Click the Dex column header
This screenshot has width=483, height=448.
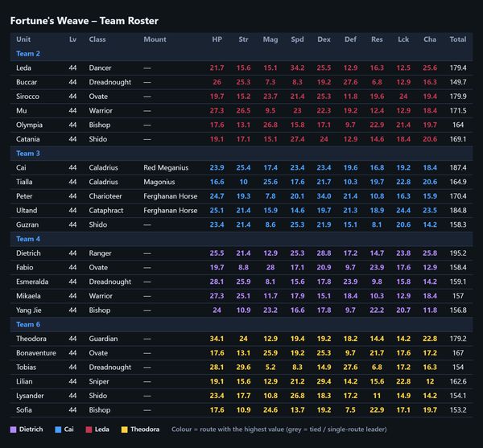(324, 39)
